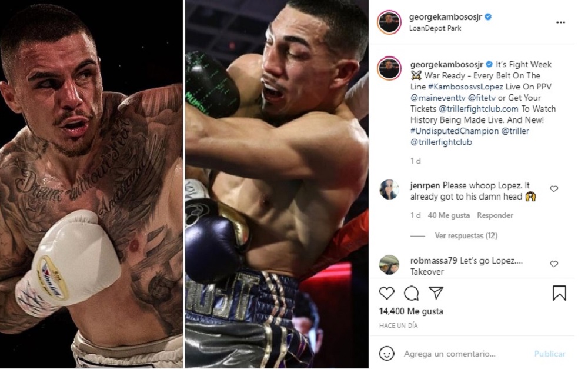
Task: Like jenrpen's comment heart
Action: coord(554,189)
